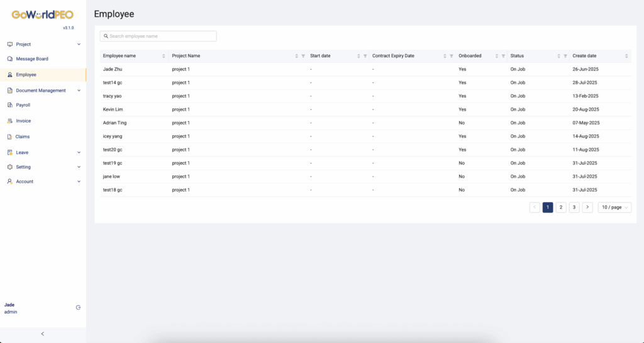The image size is (644, 343).
Task: Expand the Document Management submenu
Action: pos(79,90)
